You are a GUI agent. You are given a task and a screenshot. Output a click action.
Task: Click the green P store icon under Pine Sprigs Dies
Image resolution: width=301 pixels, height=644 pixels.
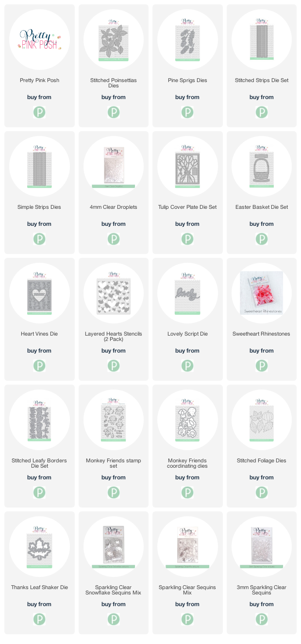pos(187,113)
